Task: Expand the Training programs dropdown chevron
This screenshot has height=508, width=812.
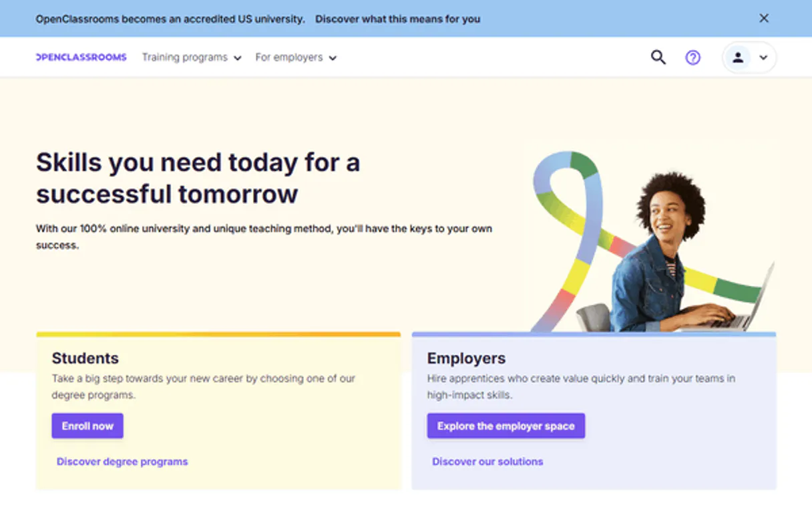Action: [239, 58]
